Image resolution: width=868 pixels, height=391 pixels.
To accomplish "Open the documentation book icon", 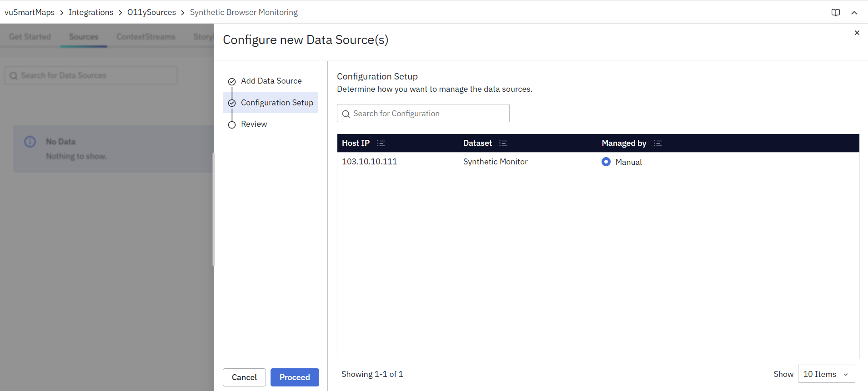I will point(835,13).
